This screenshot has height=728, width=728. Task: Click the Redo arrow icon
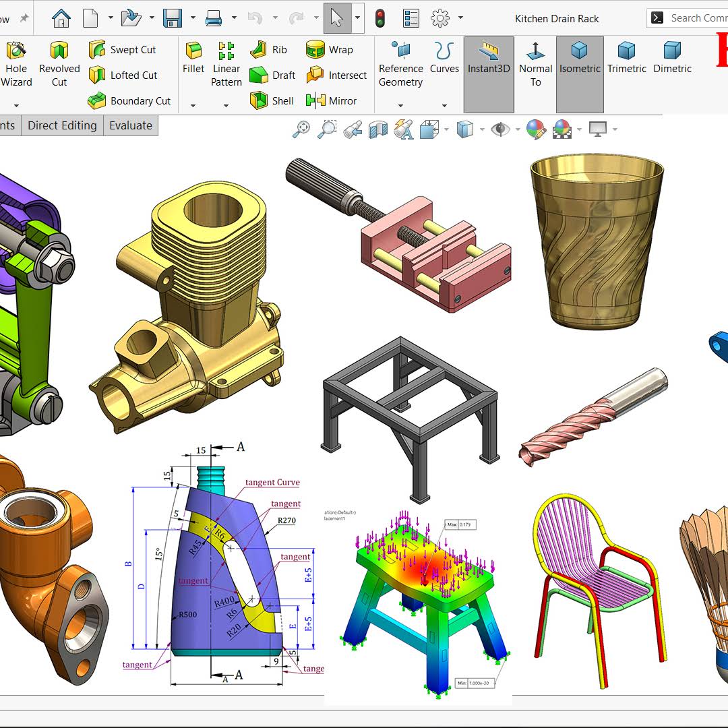[296, 19]
